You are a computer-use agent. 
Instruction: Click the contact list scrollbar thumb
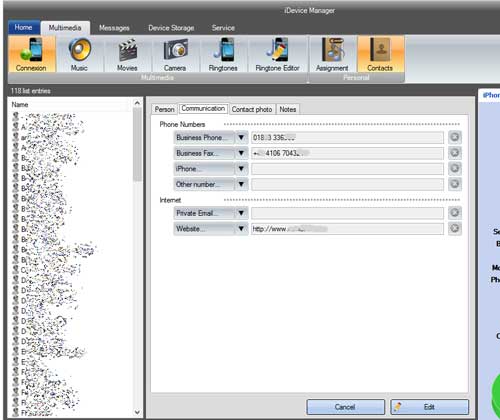pos(137,145)
